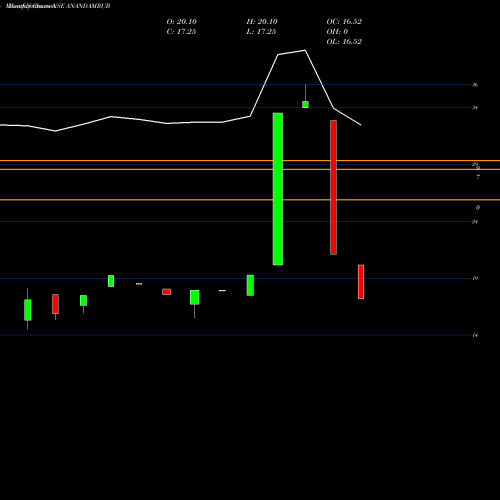Click the close value 'C: 17.25'
This screenshot has height=500, width=500.
[x=181, y=32]
